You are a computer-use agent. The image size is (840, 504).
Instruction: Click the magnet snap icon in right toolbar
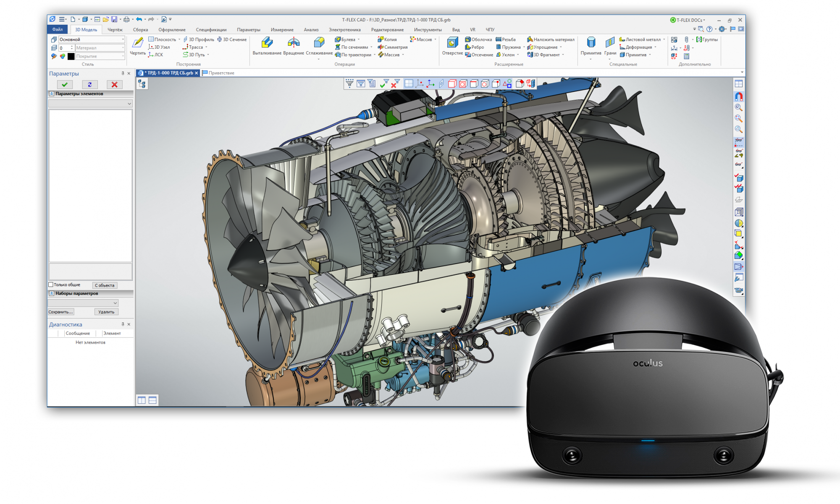(x=739, y=97)
